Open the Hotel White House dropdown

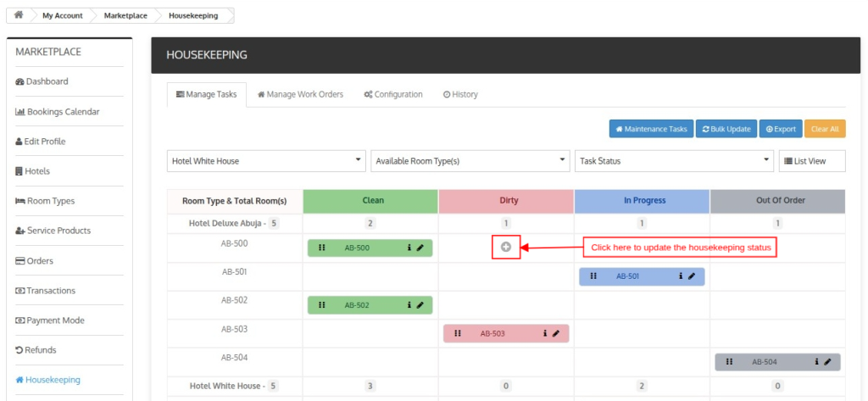[x=266, y=161]
